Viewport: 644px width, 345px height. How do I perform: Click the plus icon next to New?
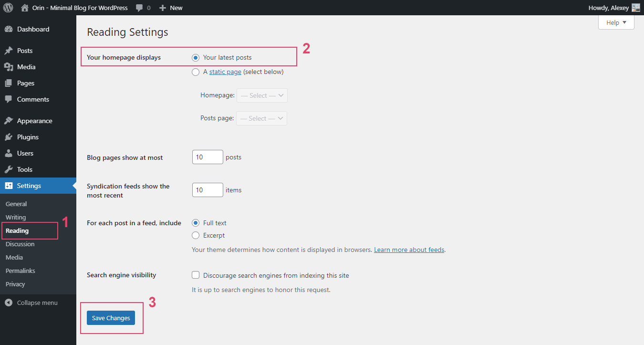pos(163,8)
